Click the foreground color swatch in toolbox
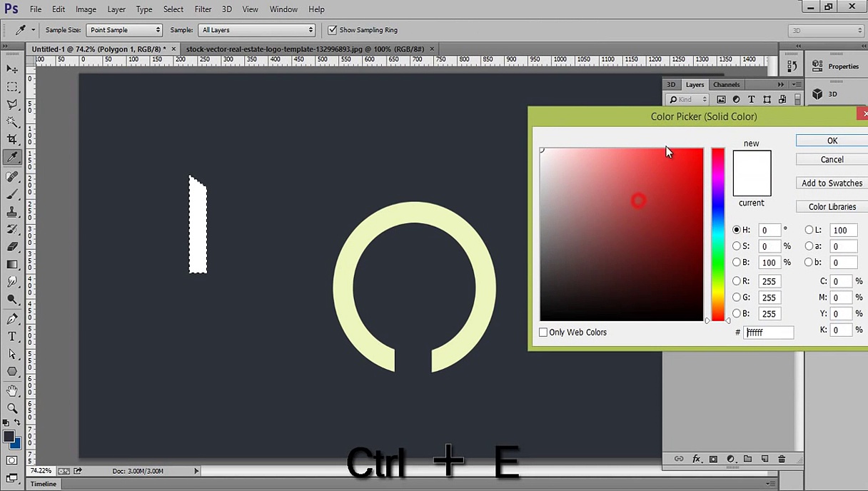Image resolution: width=868 pixels, height=491 pixels. [x=9, y=436]
